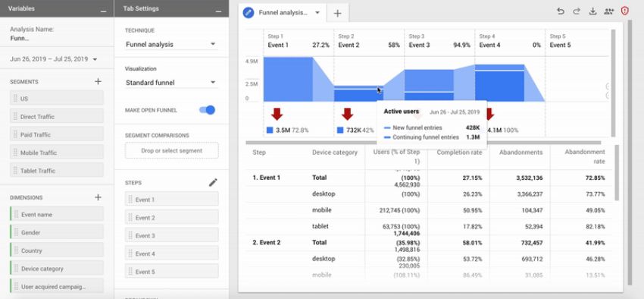Click the Event 3 step chip

click(x=172, y=236)
